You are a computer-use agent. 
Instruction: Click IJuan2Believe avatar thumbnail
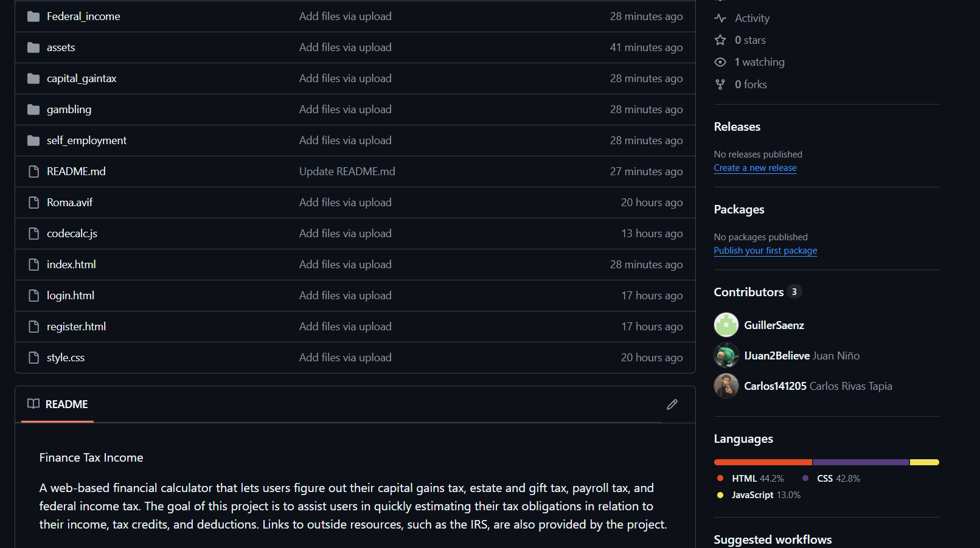point(726,355)
